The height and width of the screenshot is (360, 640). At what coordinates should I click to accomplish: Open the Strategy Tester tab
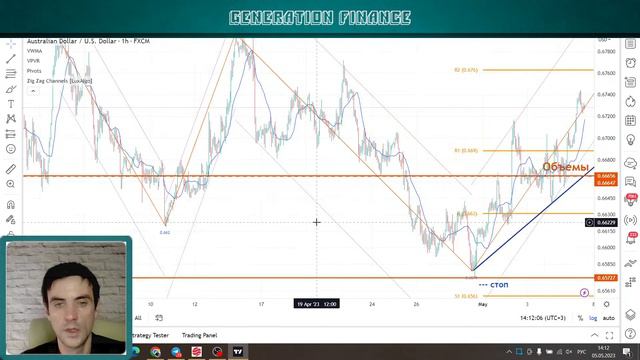[150, 335]
